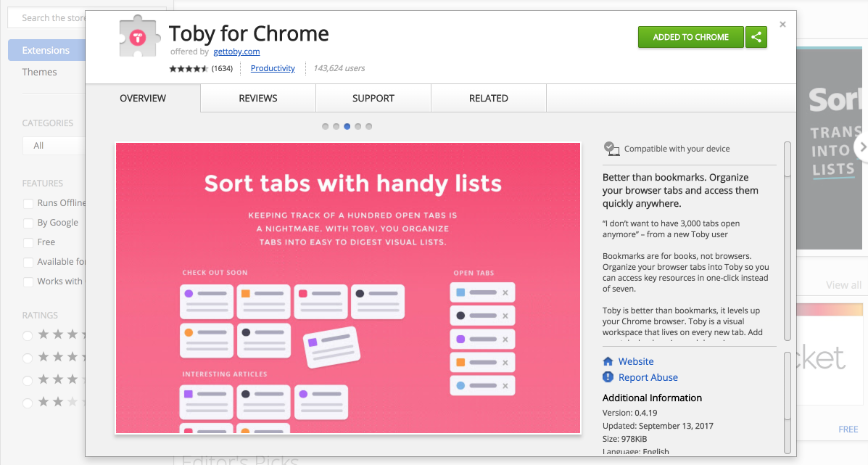This screenshot has width=868, height=465.
Task: Toggle the Works with checkbox
Action: coord(28,281)
